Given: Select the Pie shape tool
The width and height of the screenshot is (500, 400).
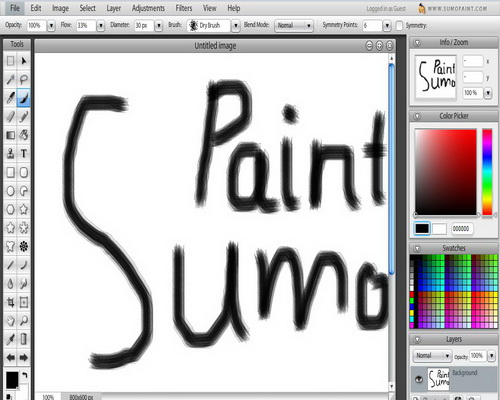Looking at the screenshot, I should [x=24, y=191].
